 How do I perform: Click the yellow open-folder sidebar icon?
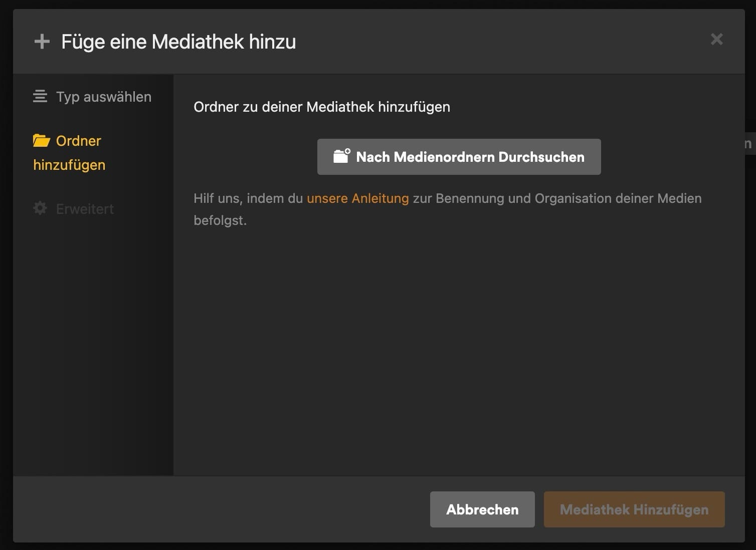(x=41, y=141)
